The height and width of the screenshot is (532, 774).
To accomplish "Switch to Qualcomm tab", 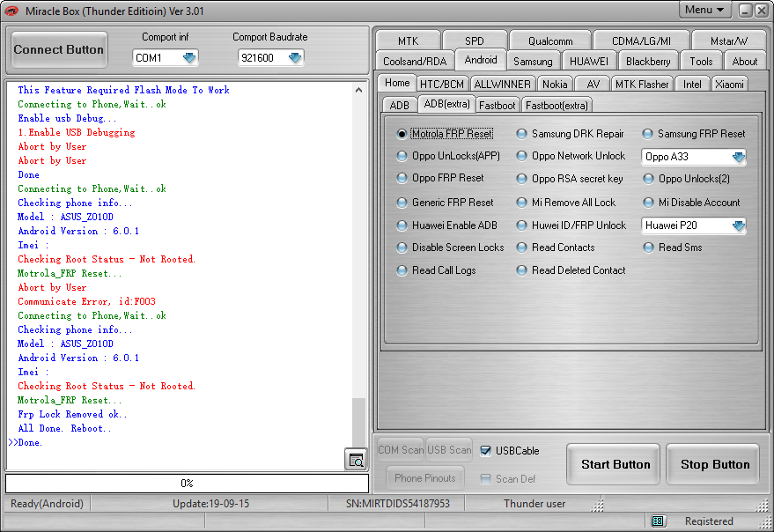I will pyautogui.click(x=550, y=41).
